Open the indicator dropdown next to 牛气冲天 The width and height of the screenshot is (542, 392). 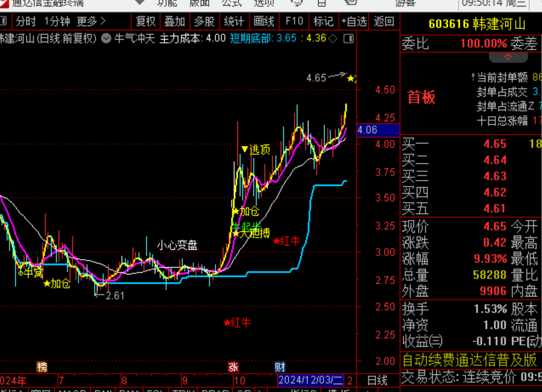pyautogui.click(x=106, y=38)
